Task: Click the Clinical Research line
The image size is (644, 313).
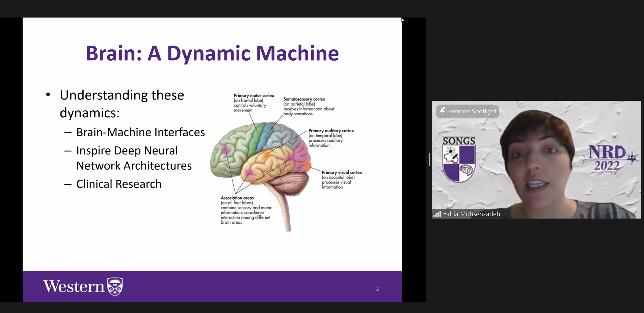Action: 119,184
